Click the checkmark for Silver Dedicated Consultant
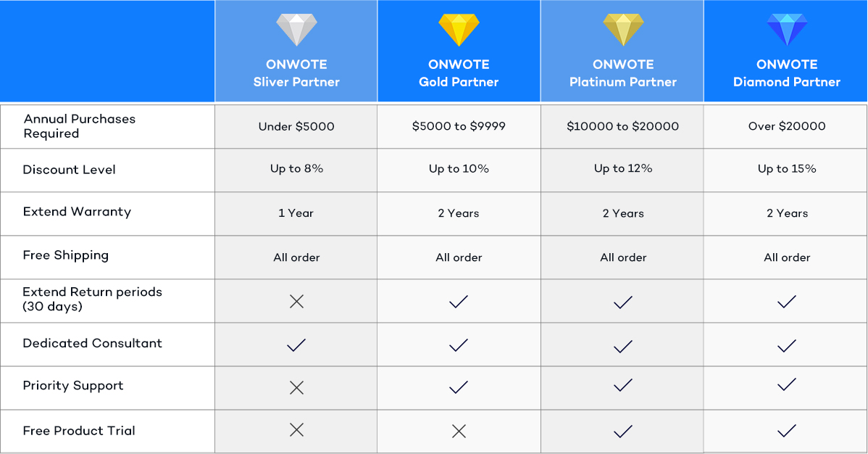The height and width of the screenshot is (454, 868). (x=296, y=345)
